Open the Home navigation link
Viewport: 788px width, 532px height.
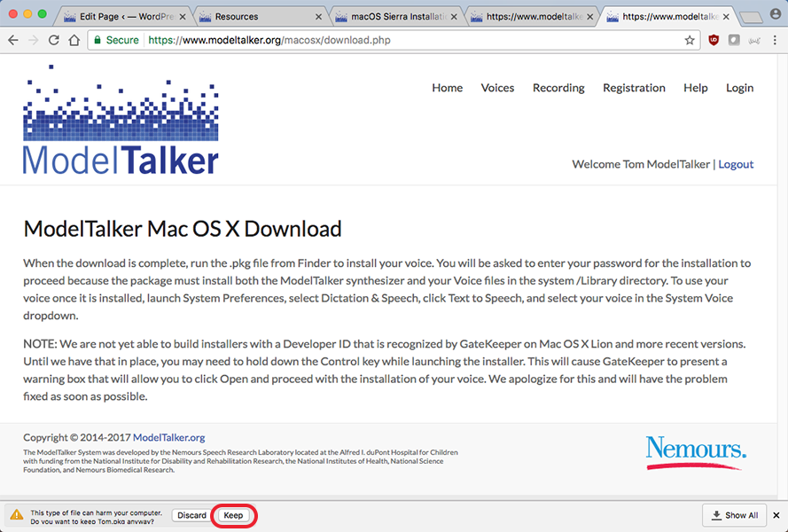448,88
